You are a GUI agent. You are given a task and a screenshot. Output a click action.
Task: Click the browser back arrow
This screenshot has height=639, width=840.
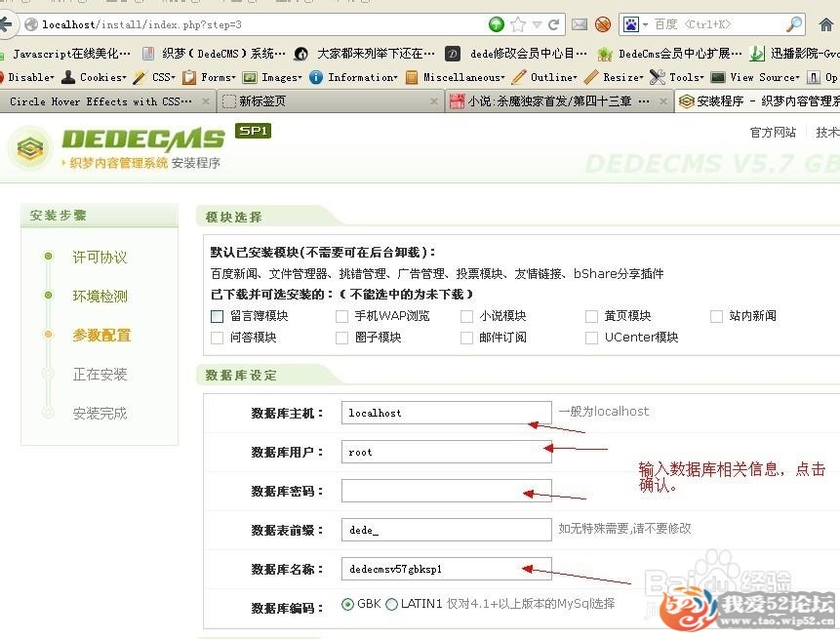coord(7,24)
